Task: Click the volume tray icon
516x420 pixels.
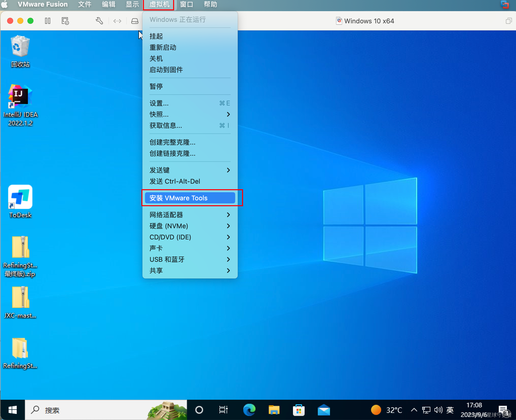Action: coord(438,410)
